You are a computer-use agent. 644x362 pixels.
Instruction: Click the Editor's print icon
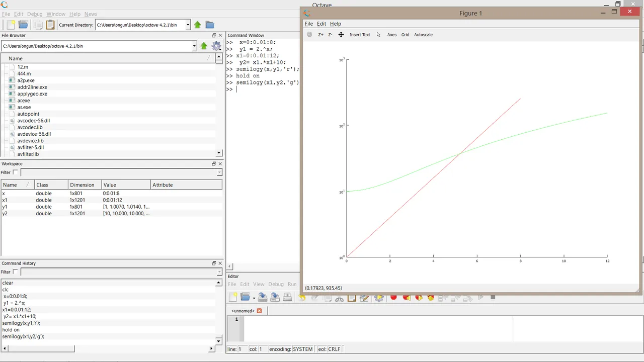287,297
